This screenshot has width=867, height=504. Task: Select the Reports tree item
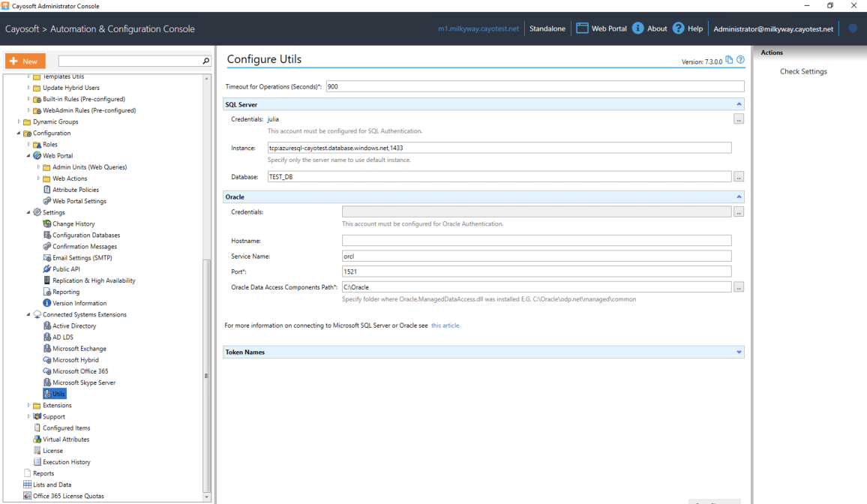click(x=43, y=473)
